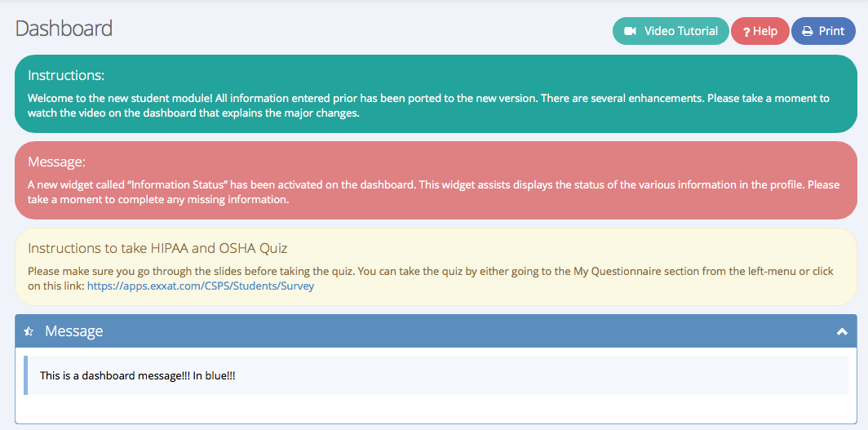Click the "This is a dashboard message" text
868x430 pixels.
(x=137, y=375)
